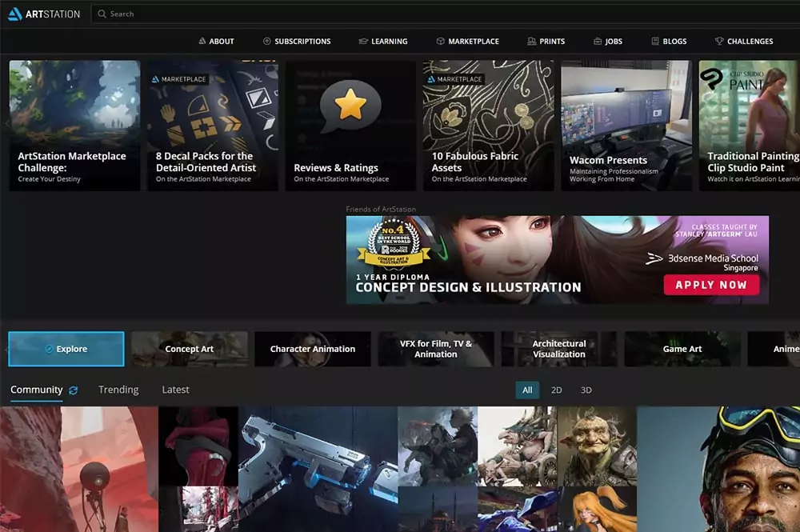
Task: Select the Architectural Visualization channel
Action: tap(559, 349)
